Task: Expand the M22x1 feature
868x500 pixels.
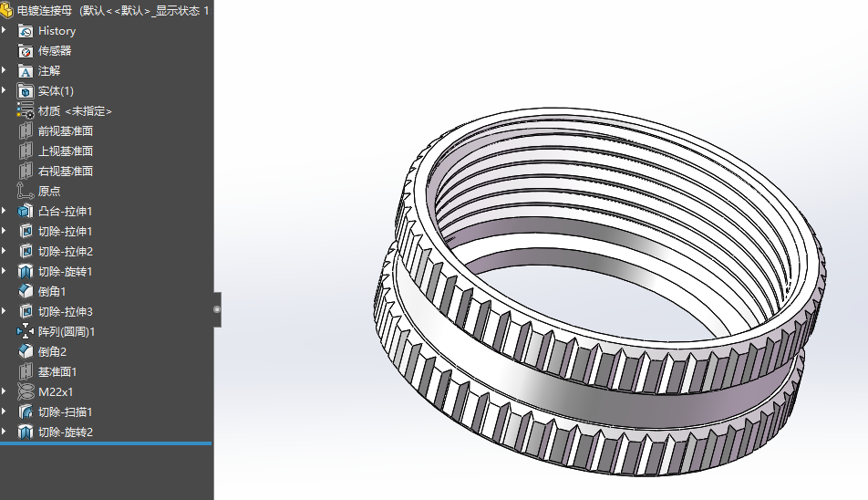Action: tap(4, 391)
